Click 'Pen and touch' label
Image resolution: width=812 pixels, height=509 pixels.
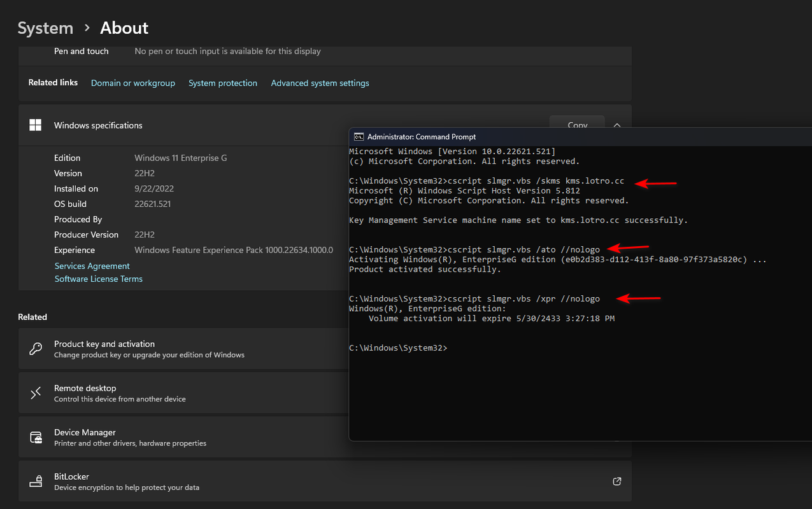[x=82, y=51]
